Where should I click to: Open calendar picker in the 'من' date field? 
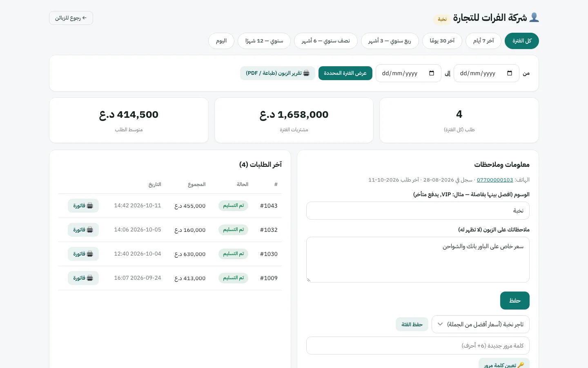tap(509, 73)
